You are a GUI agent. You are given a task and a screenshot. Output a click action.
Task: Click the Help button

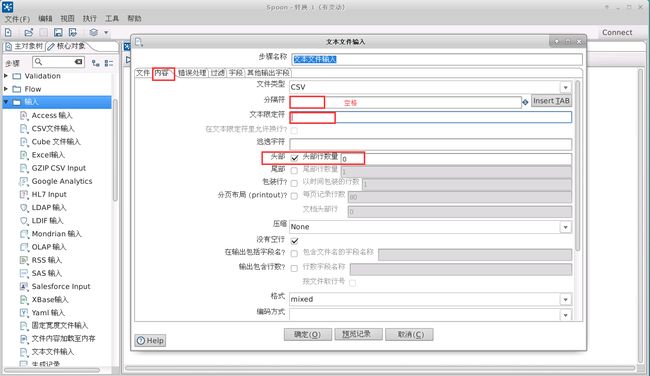pos(150,340)
